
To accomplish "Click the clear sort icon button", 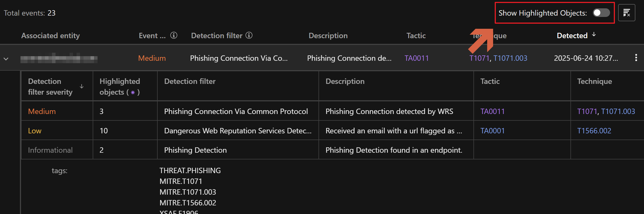I will click(626, 13).
